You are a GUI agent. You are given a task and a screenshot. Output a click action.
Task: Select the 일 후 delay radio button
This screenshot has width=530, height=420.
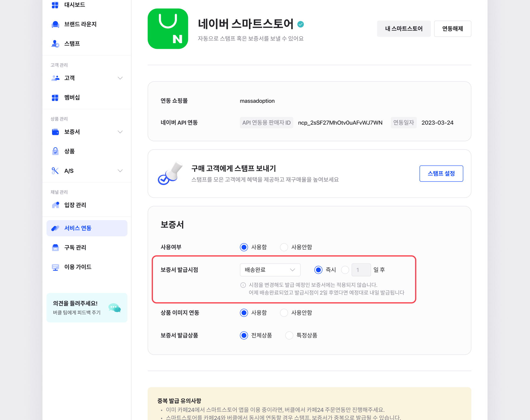coord(345,270)
